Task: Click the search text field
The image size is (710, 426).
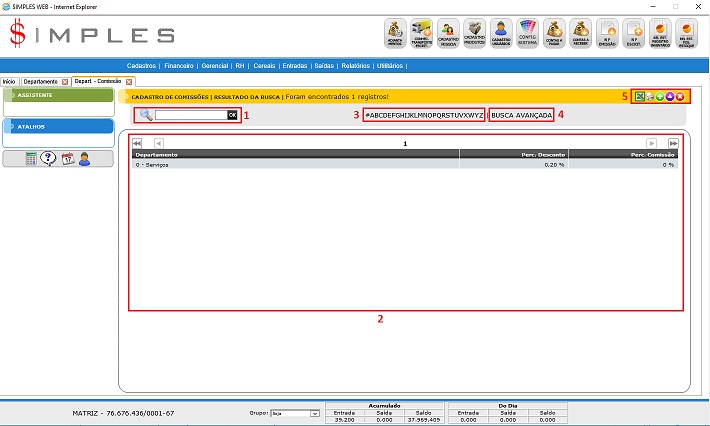Action: (190, 115)
